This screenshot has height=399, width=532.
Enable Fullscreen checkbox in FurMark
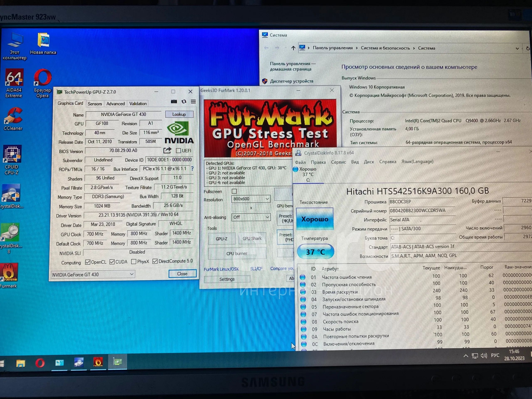click(x=234, y=191)
